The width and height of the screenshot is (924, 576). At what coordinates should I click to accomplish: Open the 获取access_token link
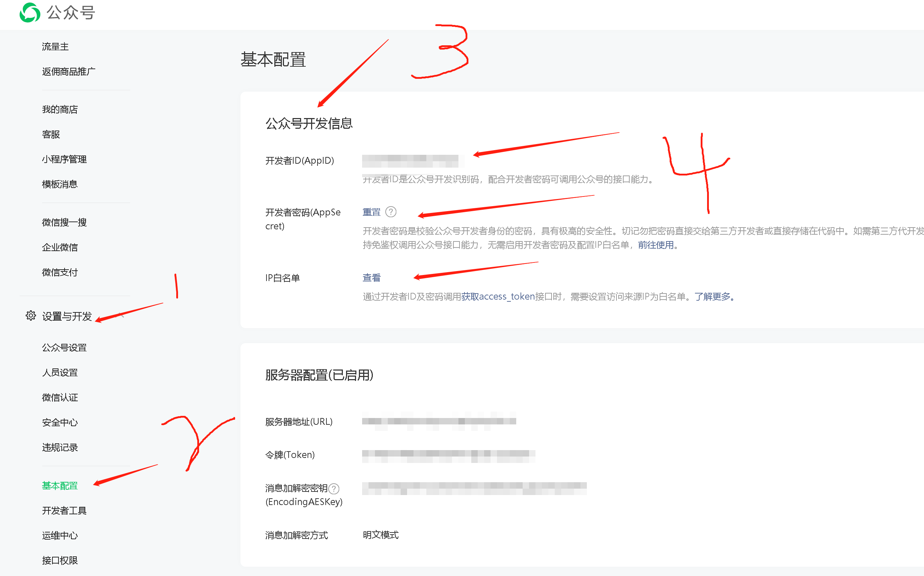[498, 296]
